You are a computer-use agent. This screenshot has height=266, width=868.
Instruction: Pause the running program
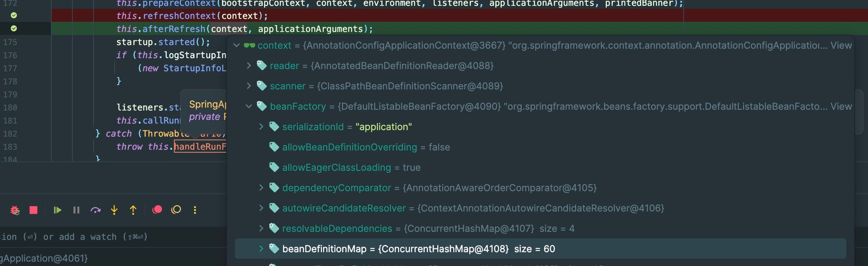click(x=76, y=210)
